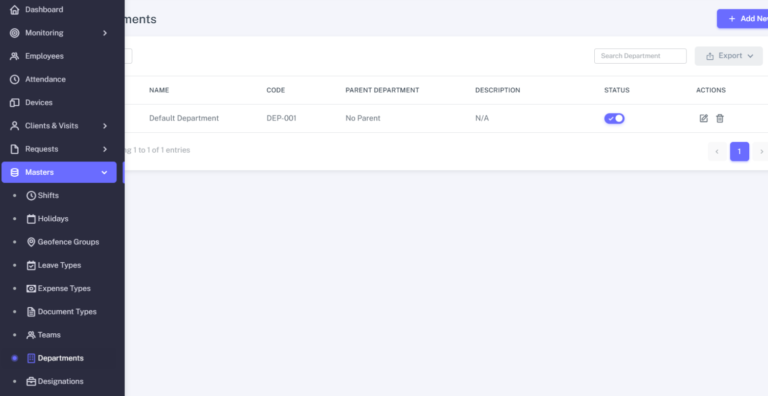Sort by STATUS column header

pos(617,90)
